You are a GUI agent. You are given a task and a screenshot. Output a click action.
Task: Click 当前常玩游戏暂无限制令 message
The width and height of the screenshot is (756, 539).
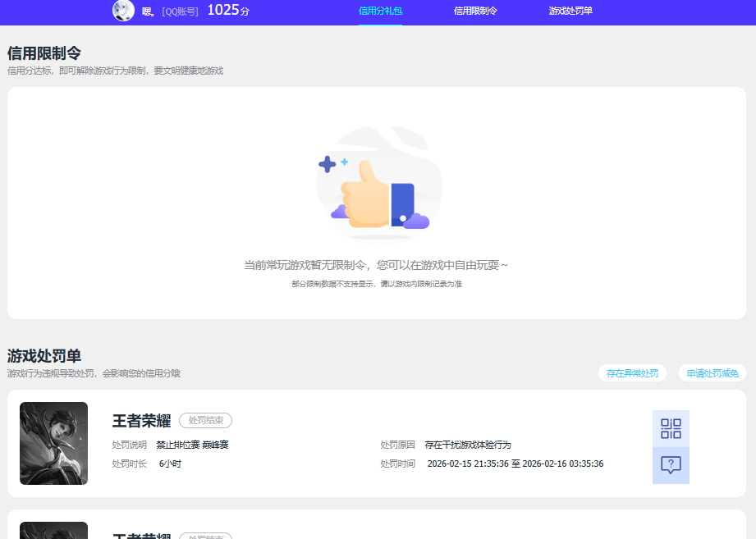click(x=376, y=265)
